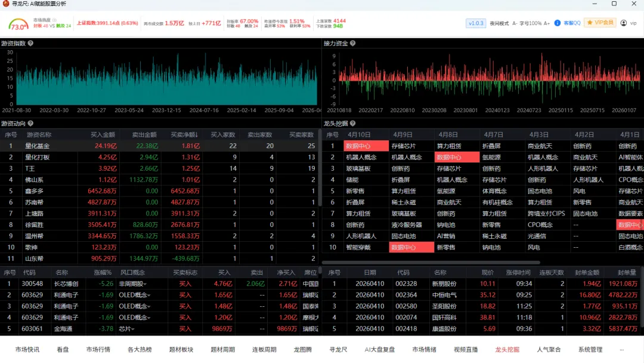This screenshot has height=363, width=644.
Task: Open the 龙头挖掘 help question icon
Action: point(352,124)
